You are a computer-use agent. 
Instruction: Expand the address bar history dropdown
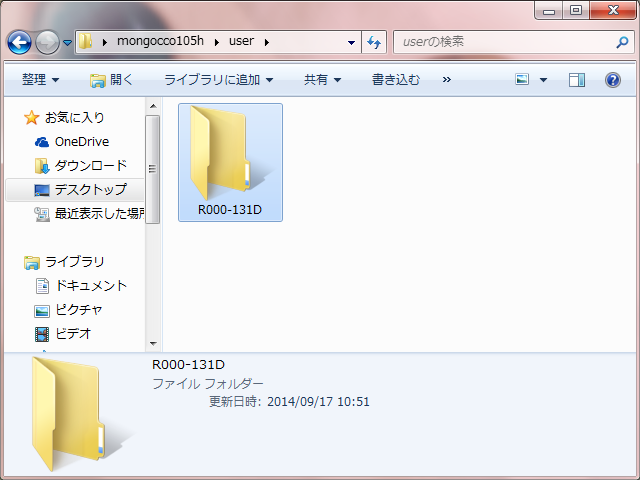351,43
